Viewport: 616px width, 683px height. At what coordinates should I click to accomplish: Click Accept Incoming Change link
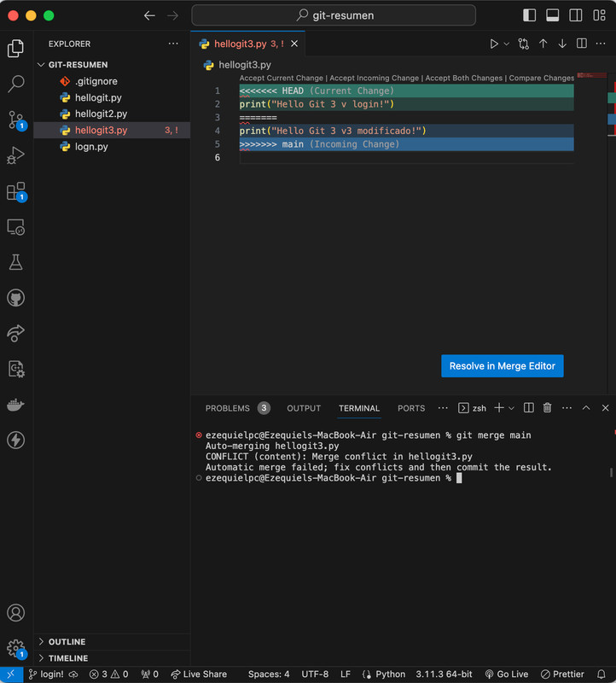pyautogui.click(x=374, y=78)
